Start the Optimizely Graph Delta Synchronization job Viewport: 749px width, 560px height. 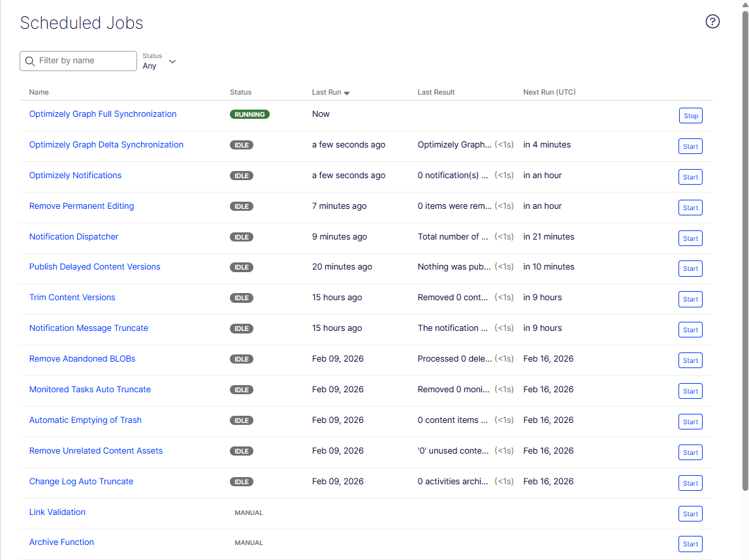[690, 146]
